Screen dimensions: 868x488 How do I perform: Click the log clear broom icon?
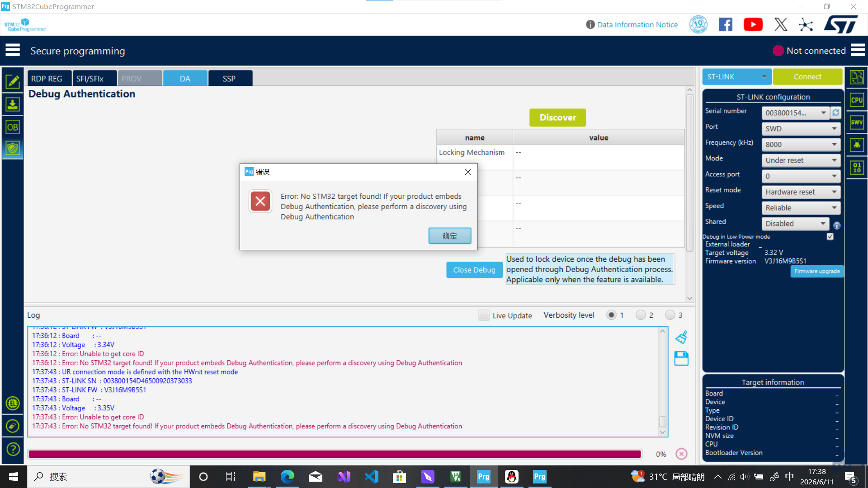[681, 337]
